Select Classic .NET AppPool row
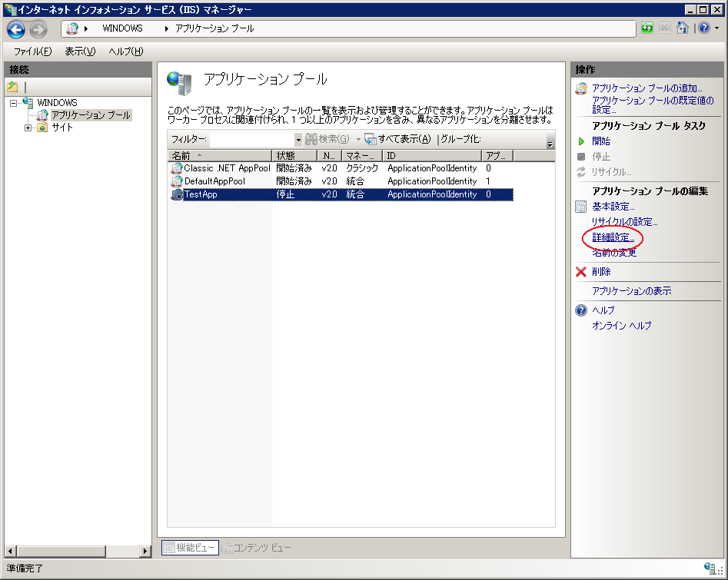The height and width of the screenshot is (580, 728). point(342,168)
